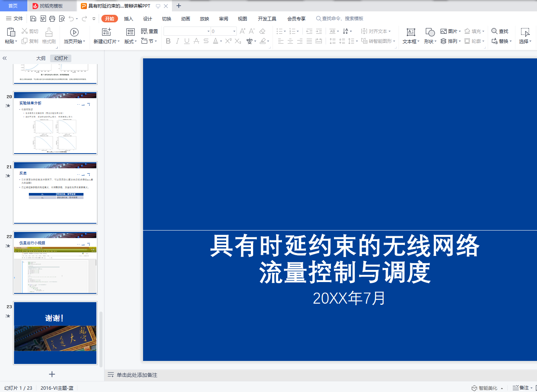Click the clear formatting eraser icon
Image resolution: width=537 pixels, height=392 pixels.
pyautogui.click(x=262, y=31)
